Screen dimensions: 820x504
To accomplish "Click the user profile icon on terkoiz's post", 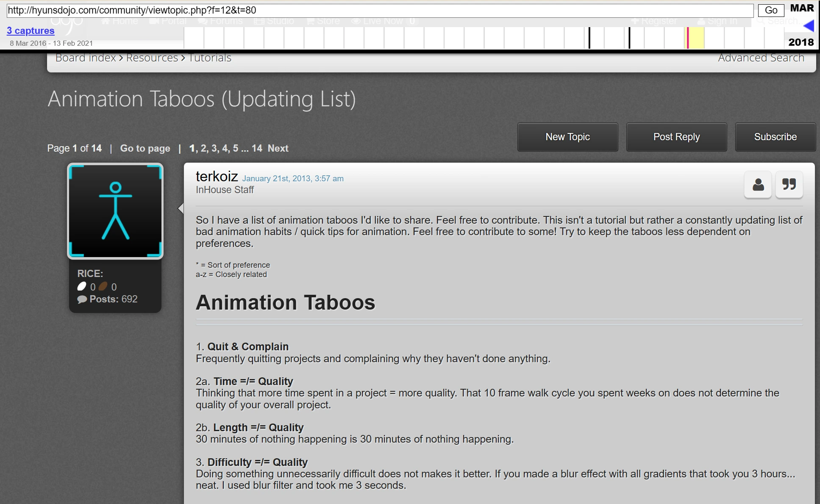I will (x=758, y=185).
